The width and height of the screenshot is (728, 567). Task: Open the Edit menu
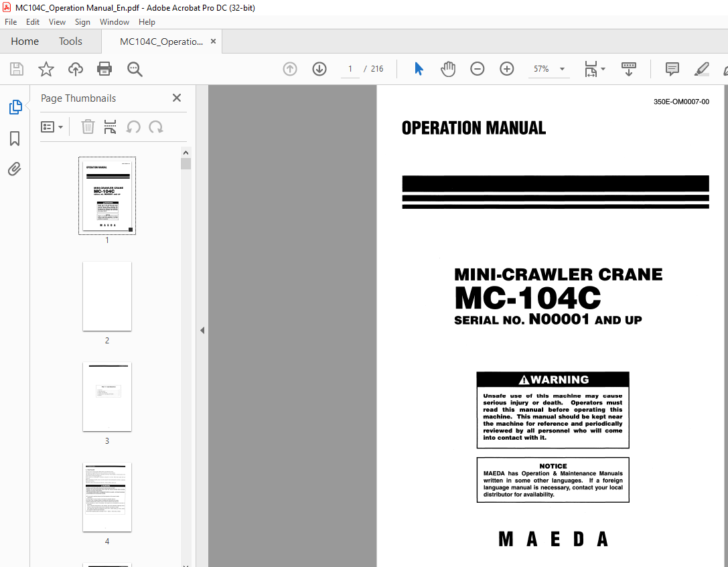click(33, 22)
